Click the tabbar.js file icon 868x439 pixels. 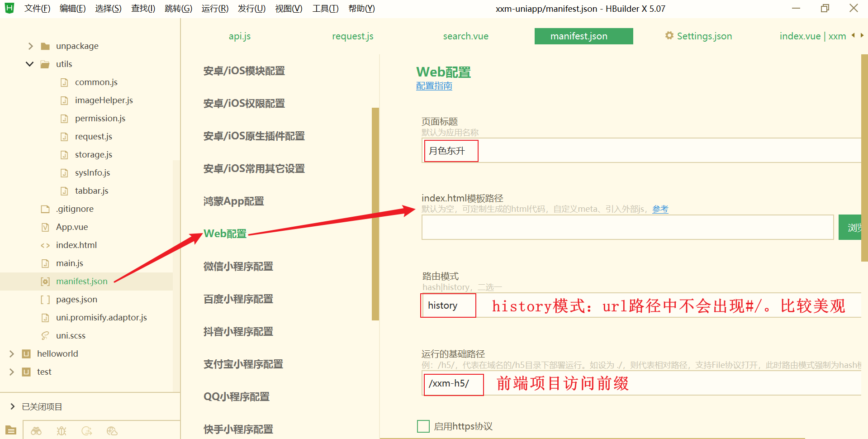click(x=64, y=191)
